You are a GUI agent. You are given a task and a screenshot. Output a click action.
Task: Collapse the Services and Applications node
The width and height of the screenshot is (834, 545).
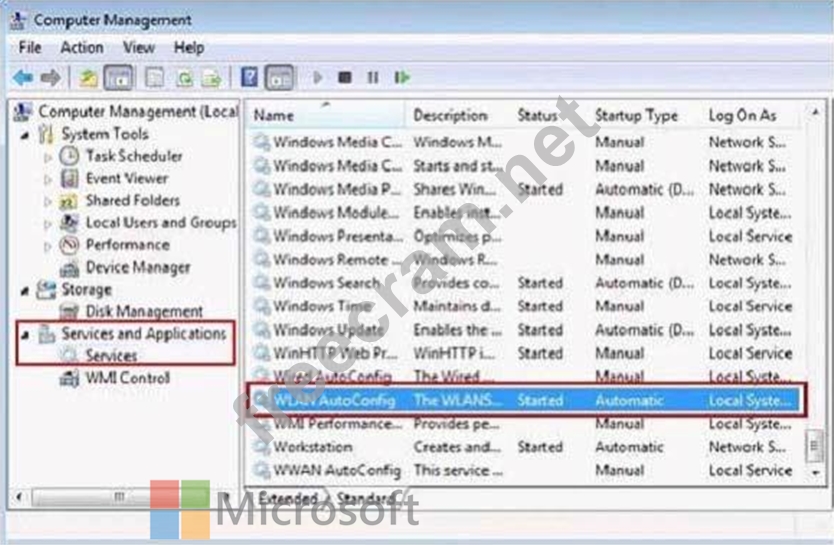(25, 336)
